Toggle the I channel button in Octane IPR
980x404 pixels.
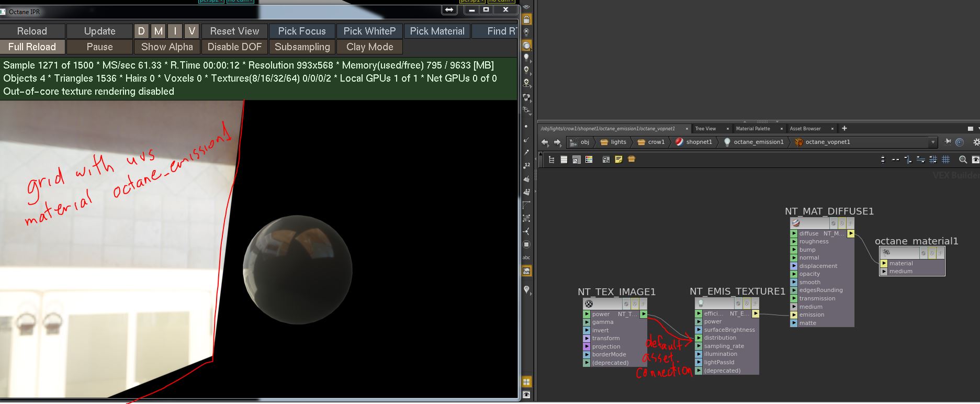pos(175,31)
